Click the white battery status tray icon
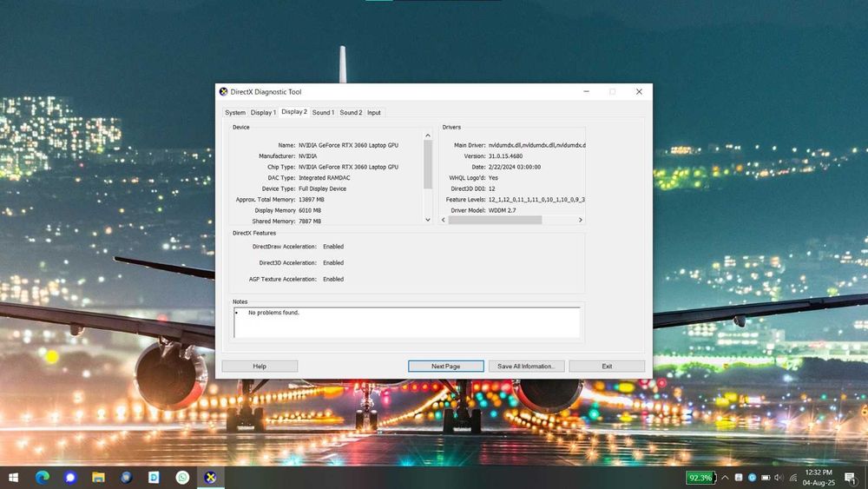This screenshot has width=868, height=489. [x=766, y=478]
